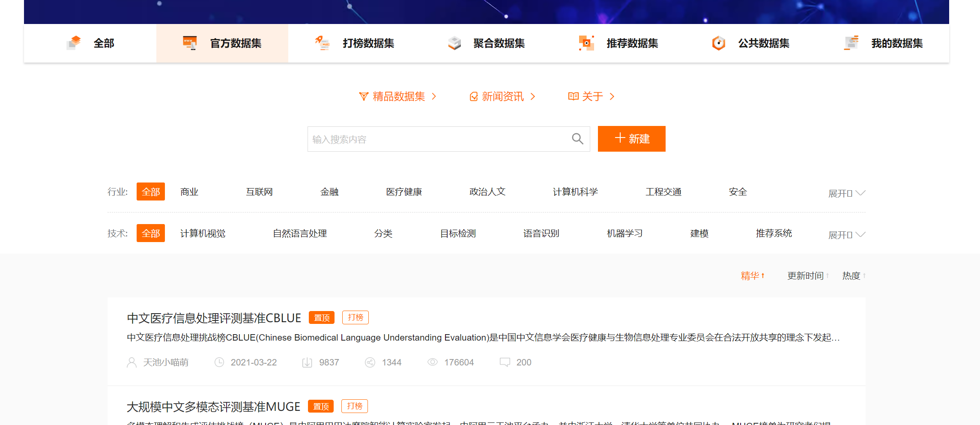Click the download count icon for CBLUE
Screen dimensions: 980x425
(x=307, y=362)
